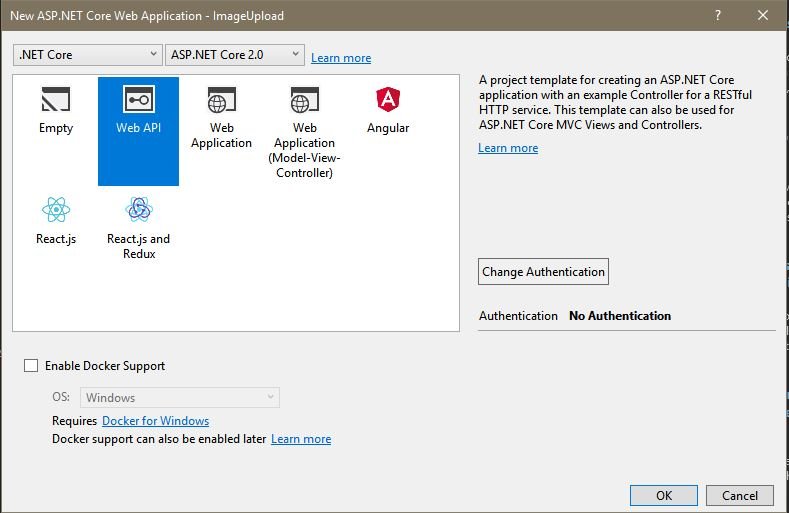
Task: Pick the Web Application template icon
Action: 221,99
